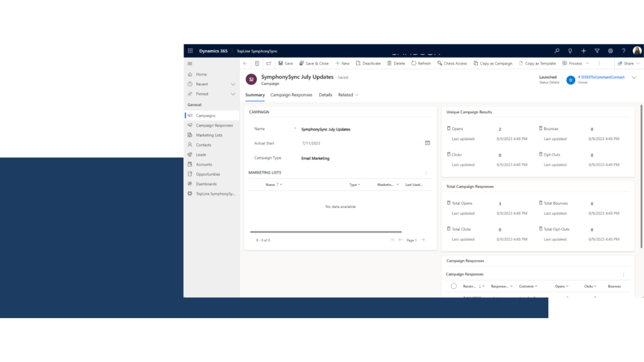Open Dashboards in the sidebar

[x=211, y=184]
